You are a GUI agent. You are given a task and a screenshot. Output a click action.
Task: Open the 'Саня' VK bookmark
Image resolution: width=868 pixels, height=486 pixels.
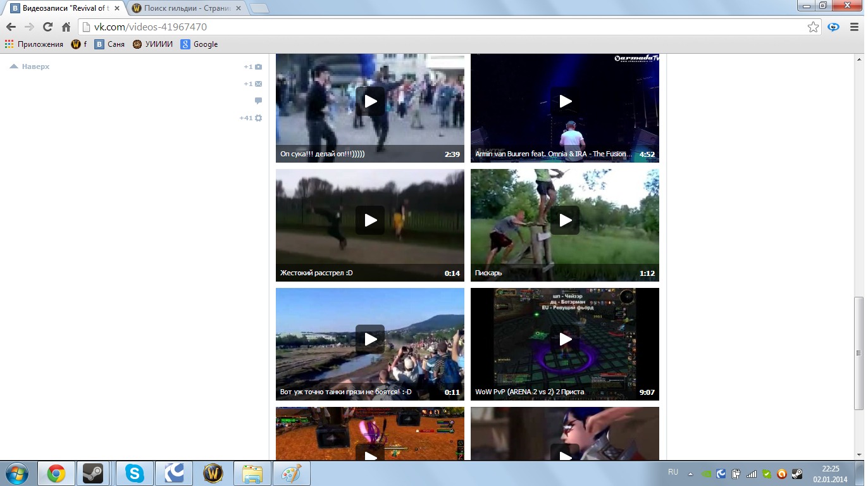tap(109, 44)
